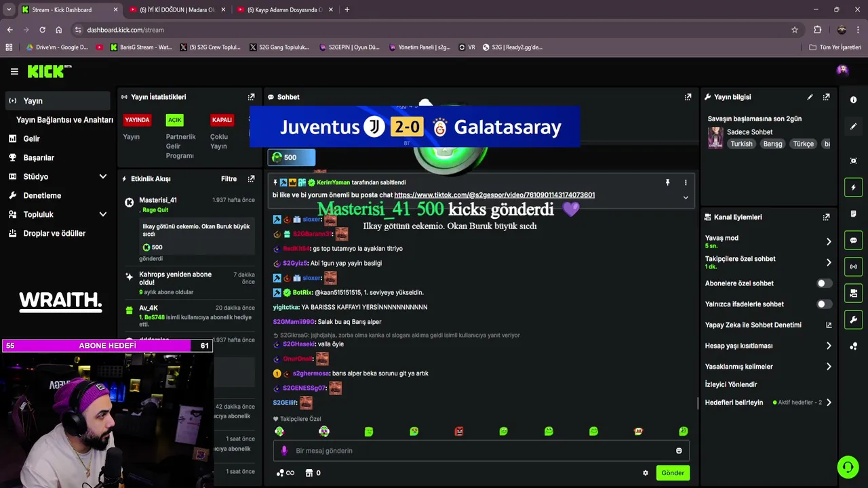Pop out the Yayın bilgisi panel
This screenshot has width=868, height=488.
tap(826, 97)
